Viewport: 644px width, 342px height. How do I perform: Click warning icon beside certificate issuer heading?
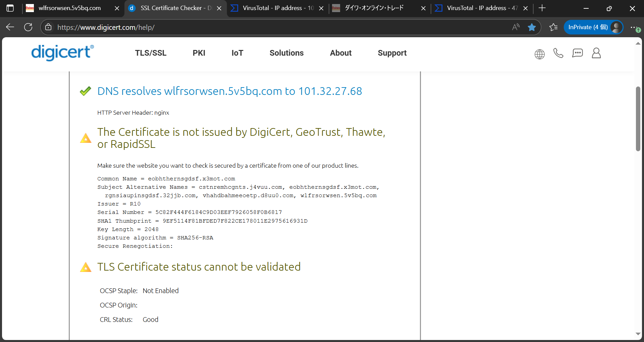[86, 138]
